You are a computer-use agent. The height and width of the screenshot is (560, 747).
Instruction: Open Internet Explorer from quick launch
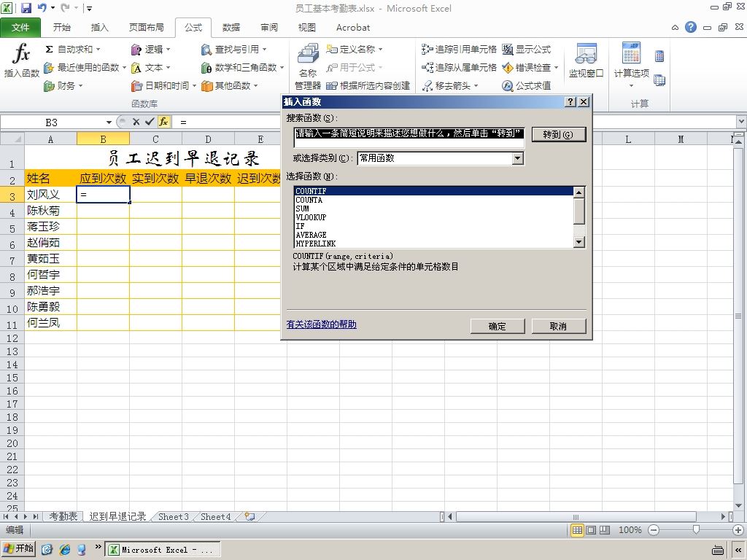point(65,550)
